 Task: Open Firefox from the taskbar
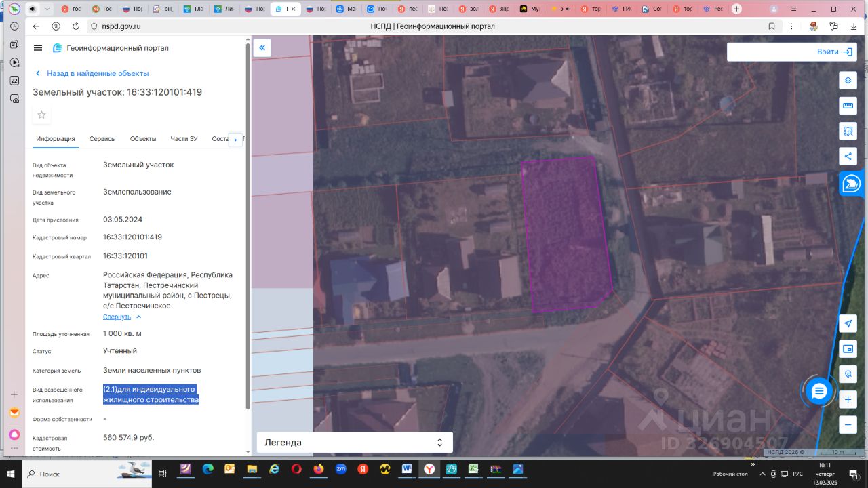point(319,469)
